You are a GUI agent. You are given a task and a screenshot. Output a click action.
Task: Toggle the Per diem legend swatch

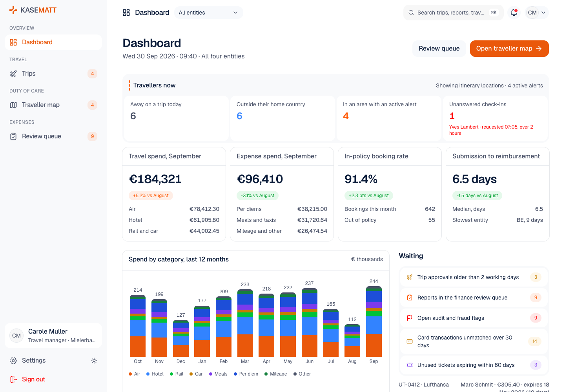coord(235,374)
